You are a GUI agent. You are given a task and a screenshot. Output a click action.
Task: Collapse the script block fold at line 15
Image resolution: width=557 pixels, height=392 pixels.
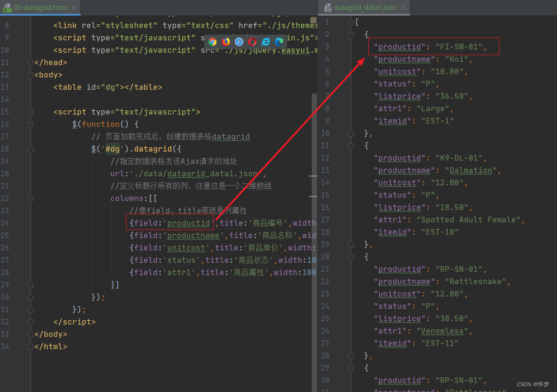pyautogui.click(x=30, y=112)
